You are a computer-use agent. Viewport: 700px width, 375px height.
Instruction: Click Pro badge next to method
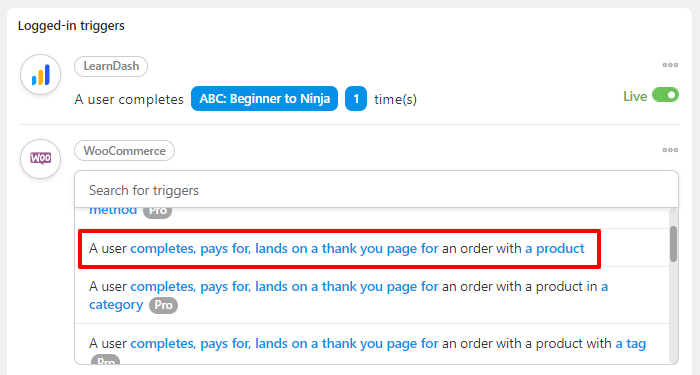click(158, 212)
